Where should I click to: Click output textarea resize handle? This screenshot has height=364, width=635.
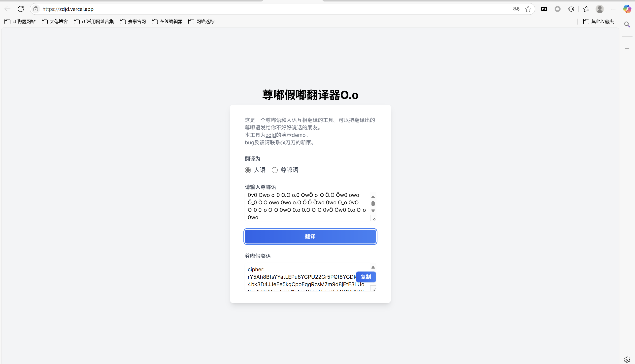point(374,289)
